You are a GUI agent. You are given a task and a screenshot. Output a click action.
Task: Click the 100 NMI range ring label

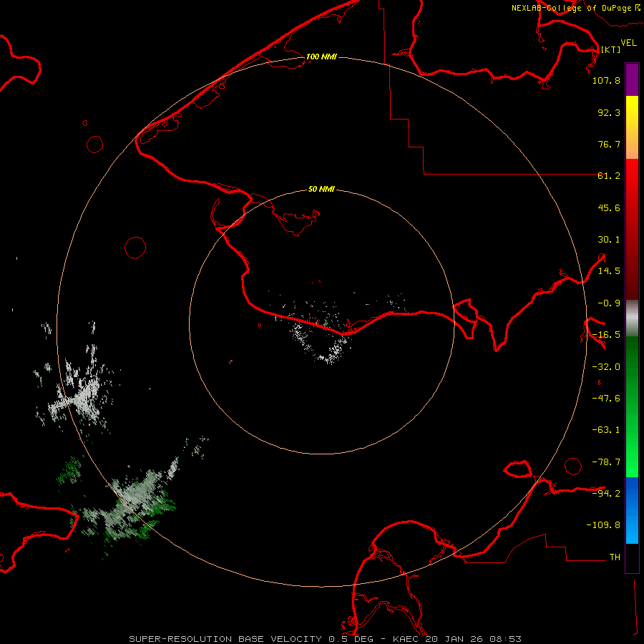pos(321,57)
